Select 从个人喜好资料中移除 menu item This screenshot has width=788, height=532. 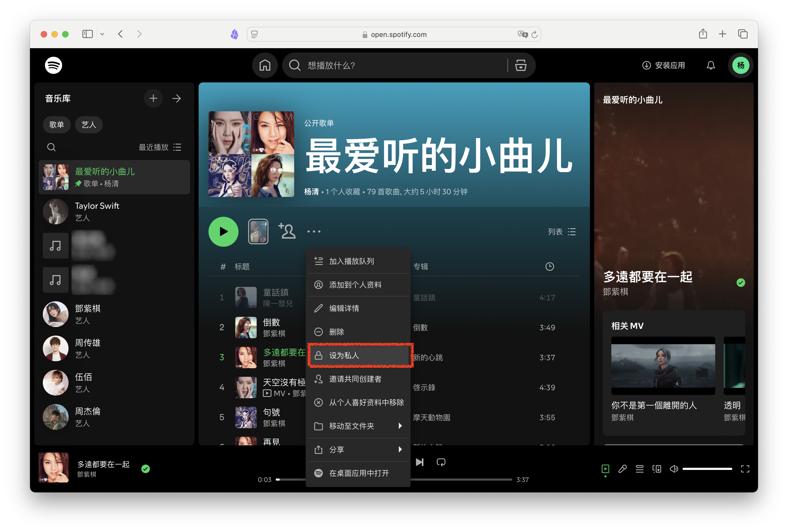click(358, 402)
